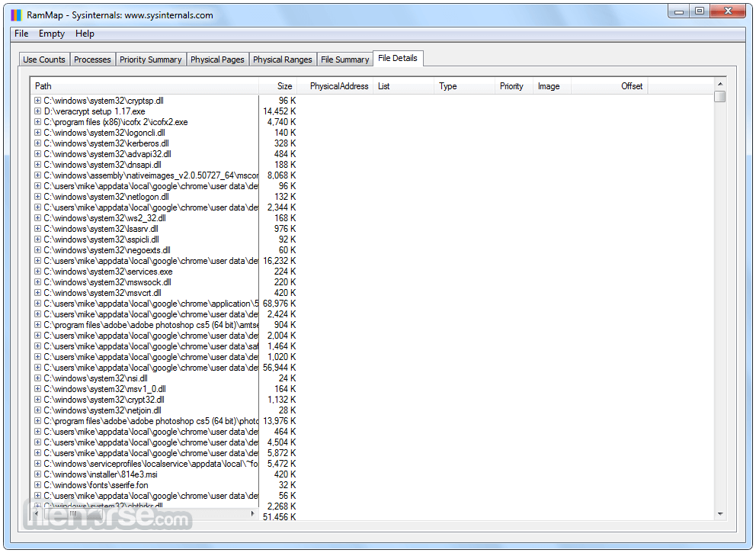
Task: Sort by the Path column header
Action: [144, 86]
